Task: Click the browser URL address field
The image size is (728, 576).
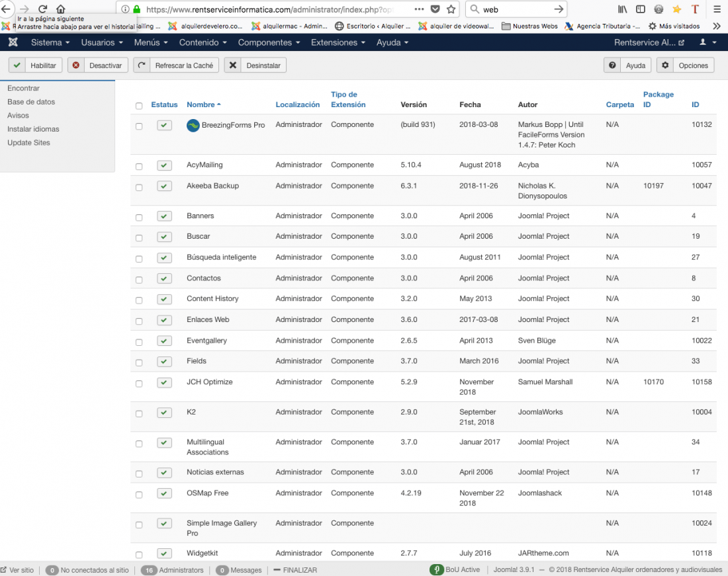Action: [269, 9]
